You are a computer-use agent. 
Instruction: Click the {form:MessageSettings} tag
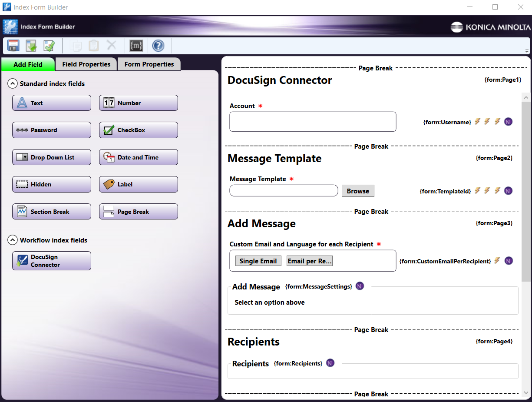click(318, 286)
